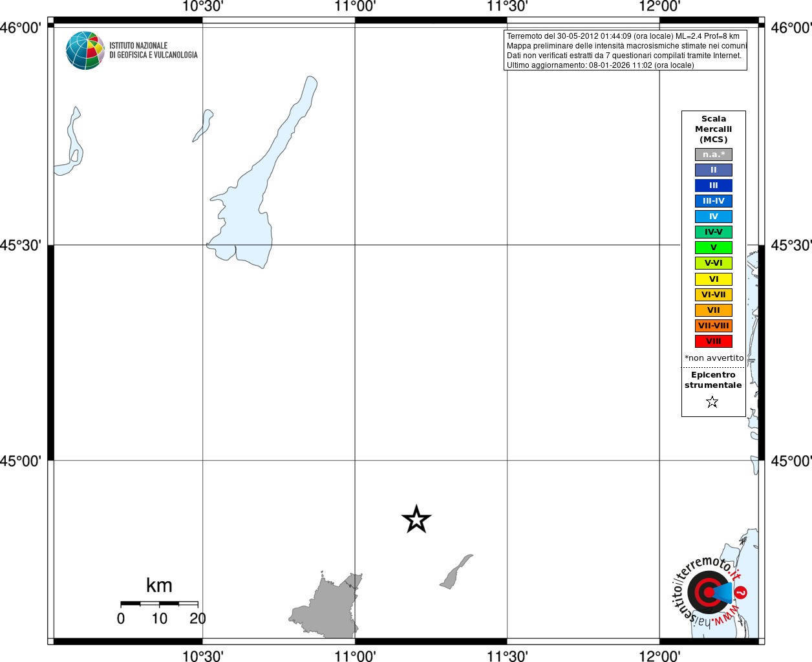
Task: Click the 'Dati non verificati' text line
Action: (x=625, y=56)
